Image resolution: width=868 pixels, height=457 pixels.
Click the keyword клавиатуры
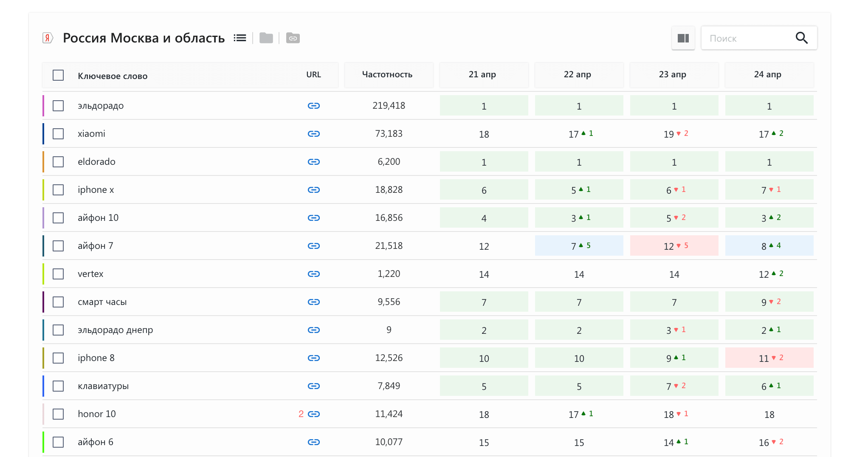pyautogui.click(x=103, y=386)
